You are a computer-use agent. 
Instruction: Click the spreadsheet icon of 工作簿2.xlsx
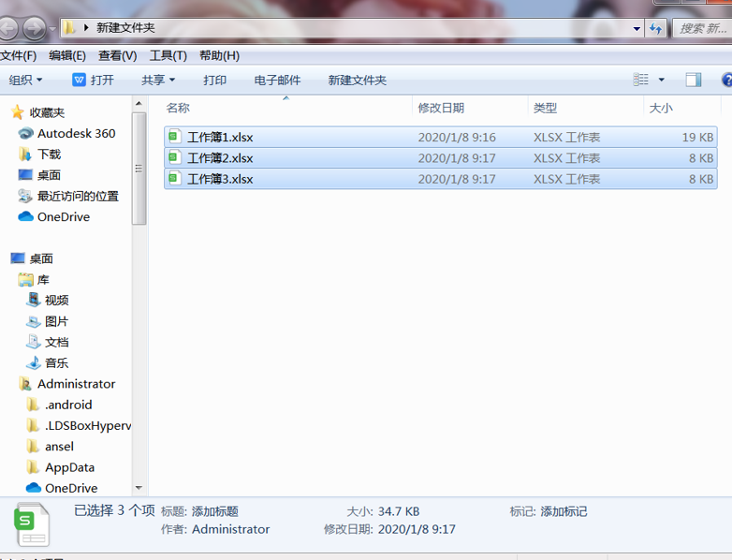click(x=175, y=158)
